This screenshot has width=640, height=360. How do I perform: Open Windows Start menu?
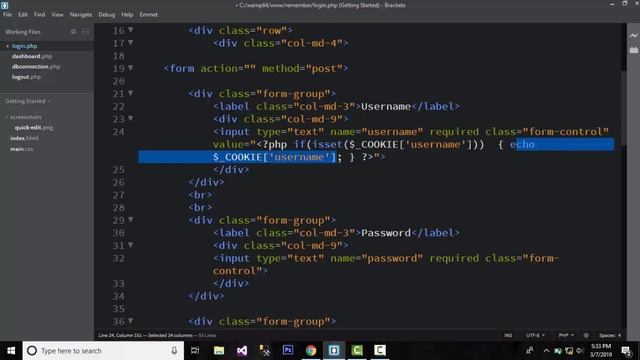pos(11,351)
